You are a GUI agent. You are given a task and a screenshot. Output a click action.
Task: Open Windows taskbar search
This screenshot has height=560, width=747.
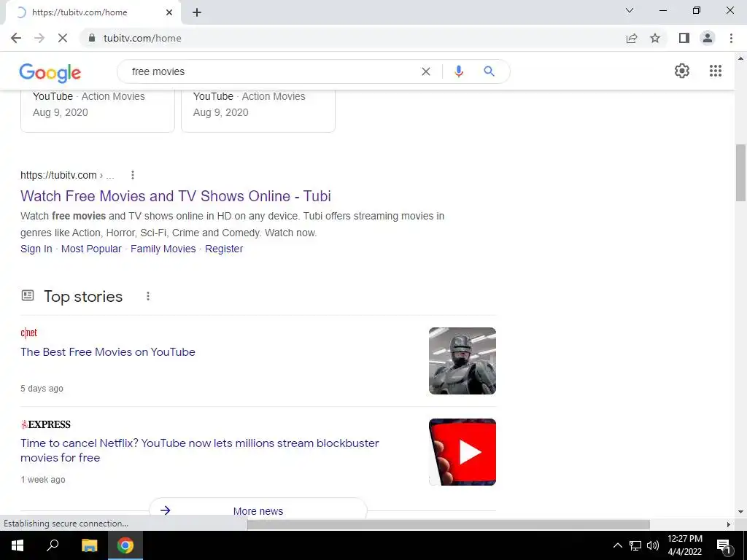tap(53, 545)
